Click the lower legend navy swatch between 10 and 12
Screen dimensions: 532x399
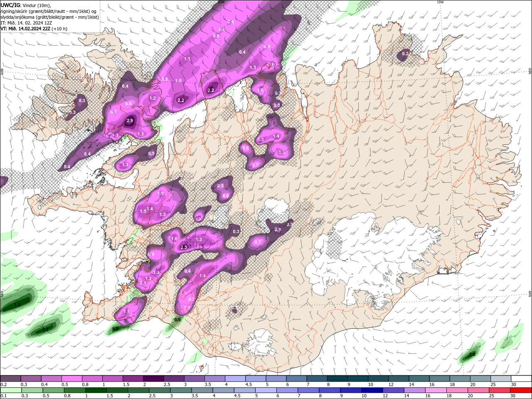[372, 390]
